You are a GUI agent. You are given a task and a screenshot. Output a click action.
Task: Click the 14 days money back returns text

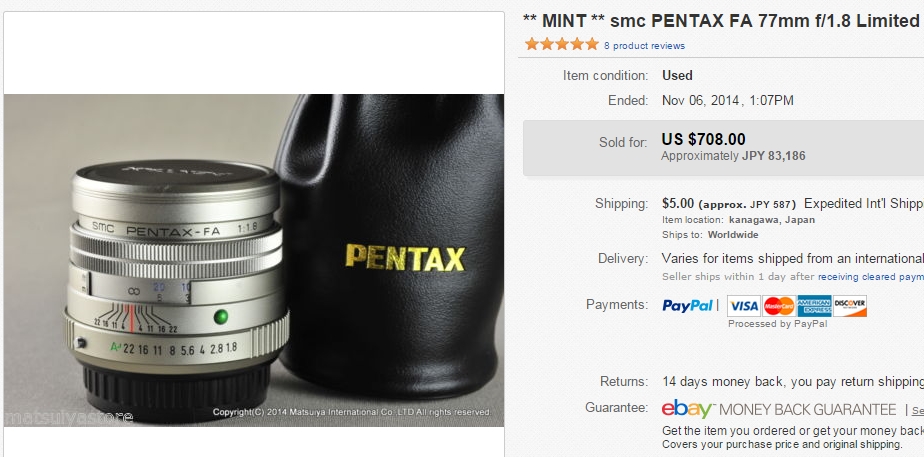coord(793,382)
